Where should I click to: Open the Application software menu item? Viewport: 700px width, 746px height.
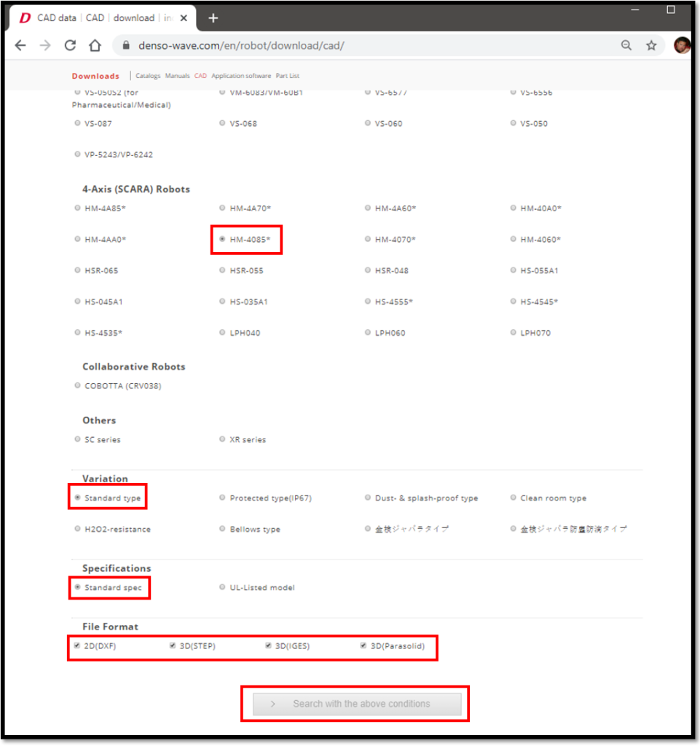[241, 76]
